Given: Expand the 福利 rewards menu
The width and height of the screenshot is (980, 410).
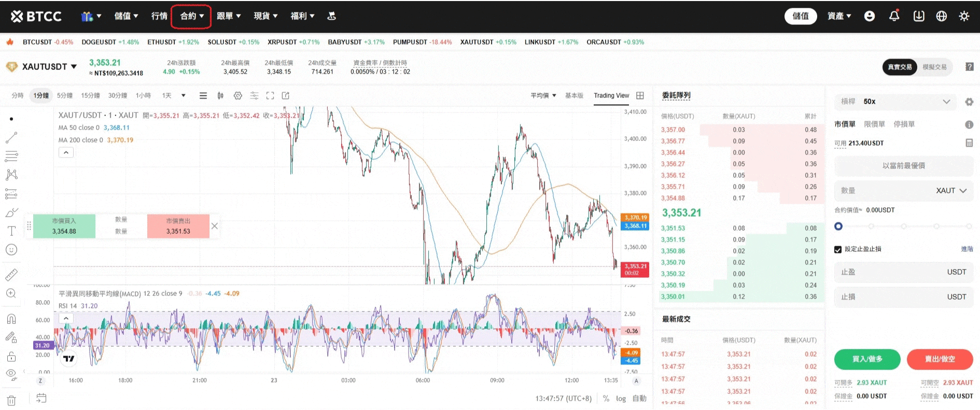Looking at the screenshot, I should pyautogui.click(x=302, y=16).
